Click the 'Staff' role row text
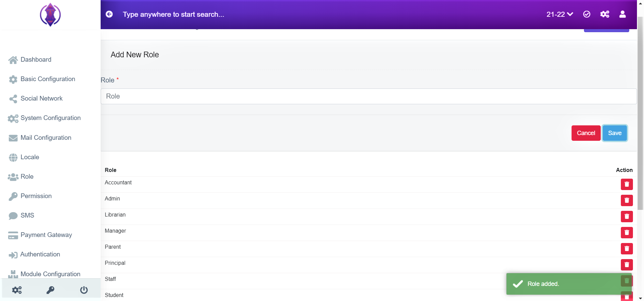The image size is (644, 301). coord(110,279)
